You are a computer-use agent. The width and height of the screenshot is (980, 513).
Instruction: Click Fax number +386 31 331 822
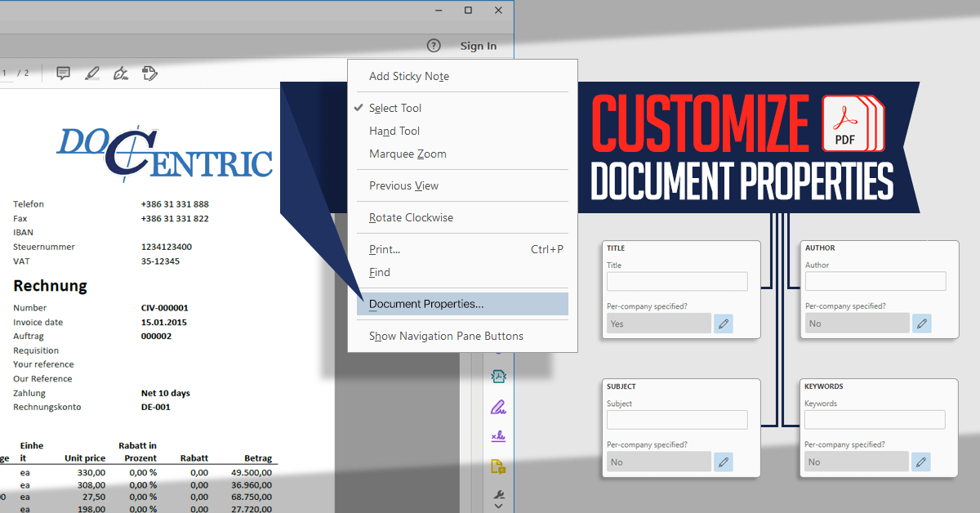tap(175, 219)
